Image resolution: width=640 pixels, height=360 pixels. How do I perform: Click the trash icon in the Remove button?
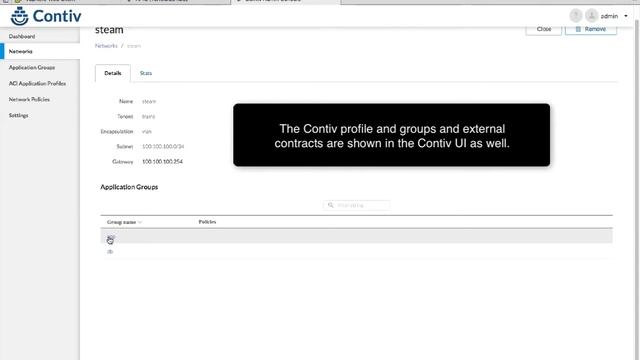(578, 29)
